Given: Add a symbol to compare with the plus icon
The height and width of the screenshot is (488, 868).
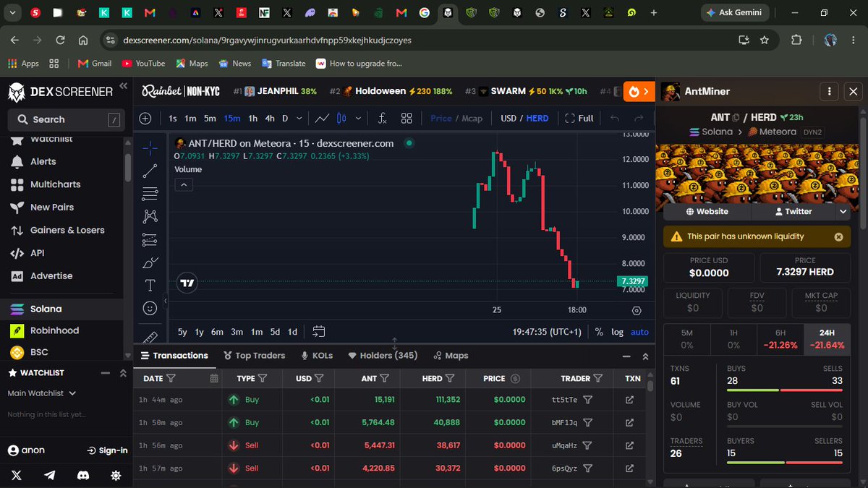Looking at the screenshot, I should (x=145, y=119).
